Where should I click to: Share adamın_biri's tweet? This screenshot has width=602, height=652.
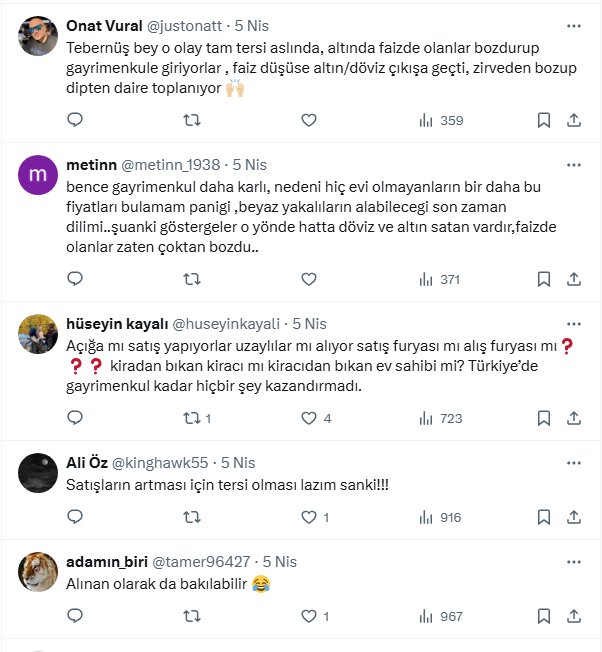(x=574, y=617)
